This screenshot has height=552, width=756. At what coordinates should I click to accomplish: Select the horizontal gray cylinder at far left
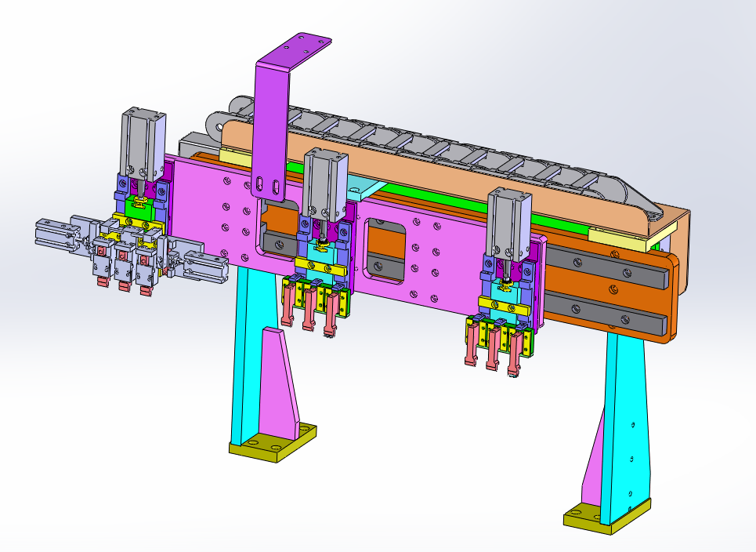tap(59, 235)
